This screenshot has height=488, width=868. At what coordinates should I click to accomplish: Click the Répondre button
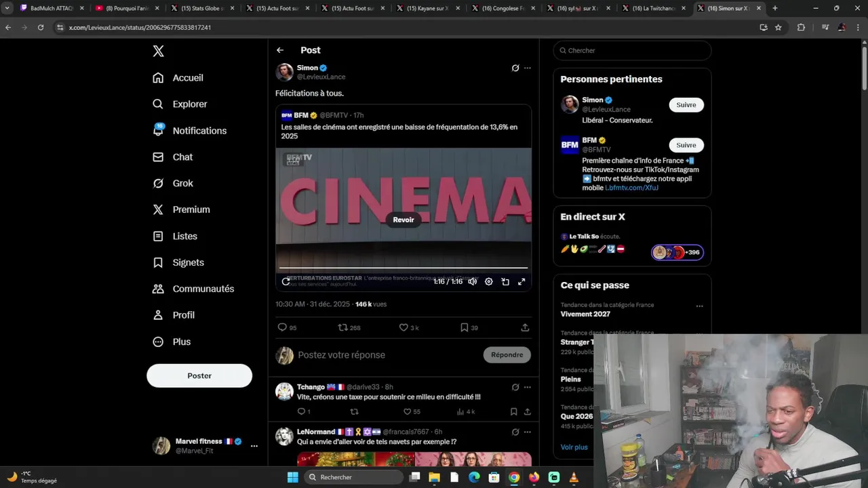click(x=507, y=355)
